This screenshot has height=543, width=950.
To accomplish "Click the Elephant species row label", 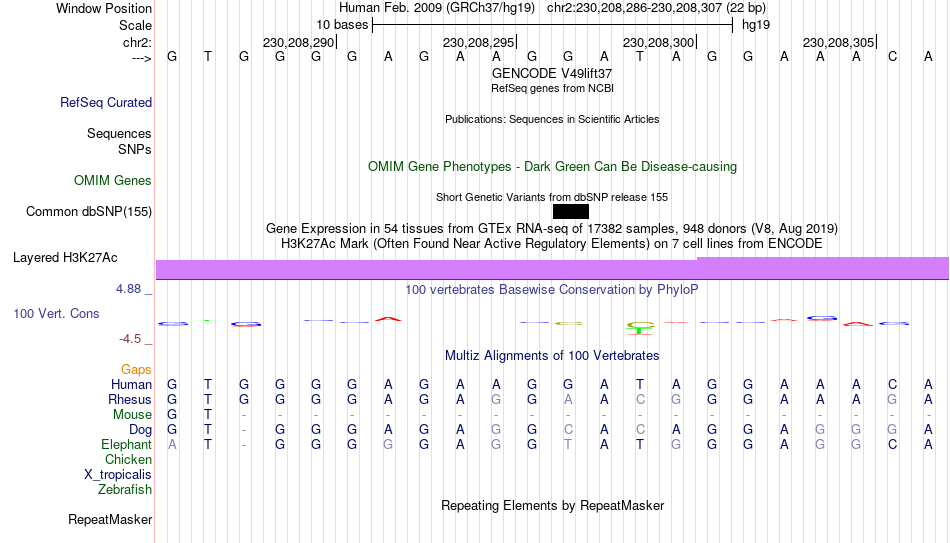I will coord(127,444).
